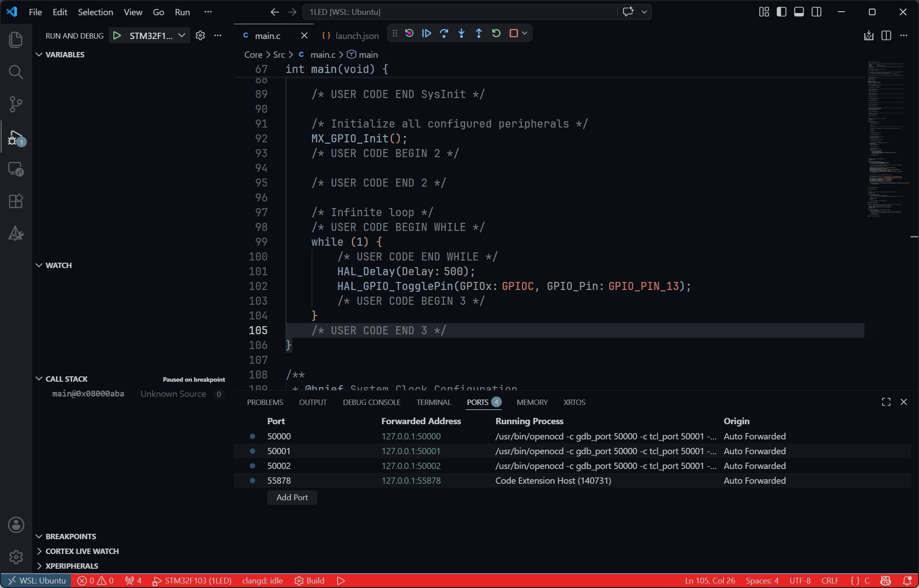This screenshot has height=588, width=919.
Task: Customize layout icon in title bar
Action: (764, 12)
